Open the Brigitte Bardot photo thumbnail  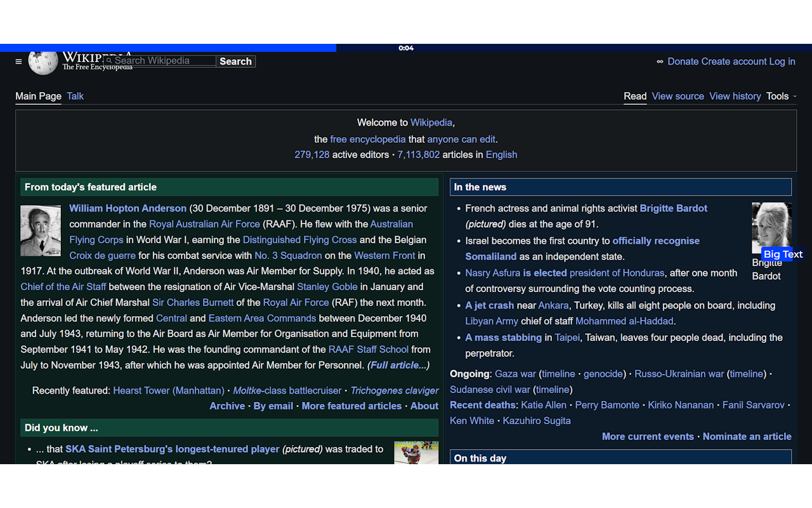771,228
